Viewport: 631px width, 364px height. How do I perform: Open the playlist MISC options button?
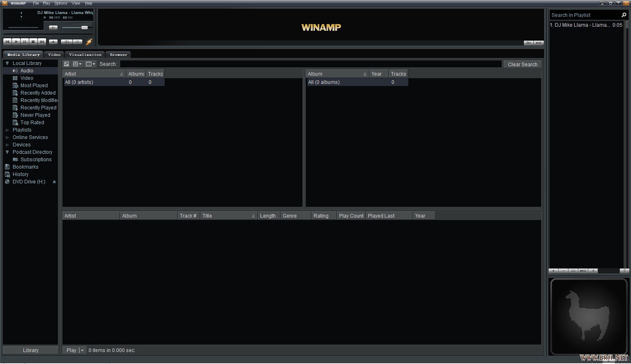click(583, 271)
